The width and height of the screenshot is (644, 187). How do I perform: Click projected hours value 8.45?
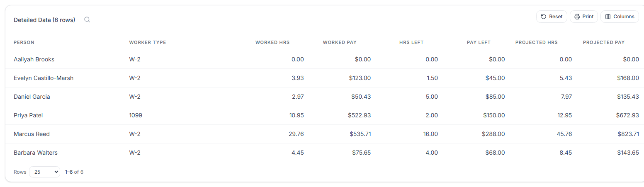tap(566, 153)
